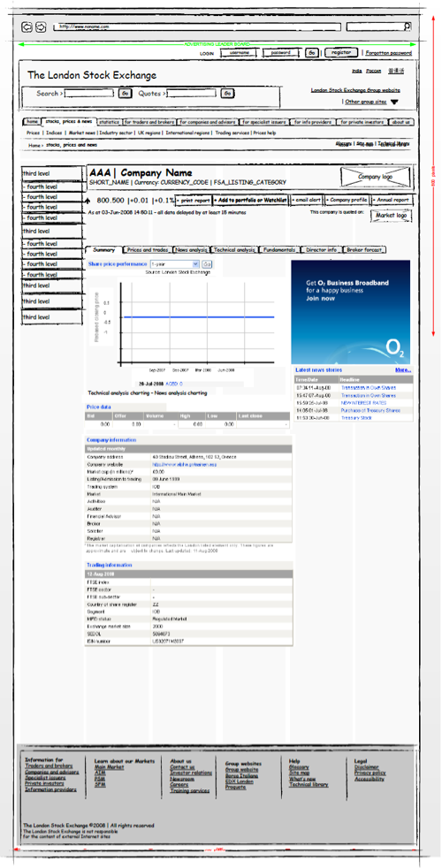Open the Other group sites dropdown arrow
This screenshot has width=442, height=868.
coord(394,102)
